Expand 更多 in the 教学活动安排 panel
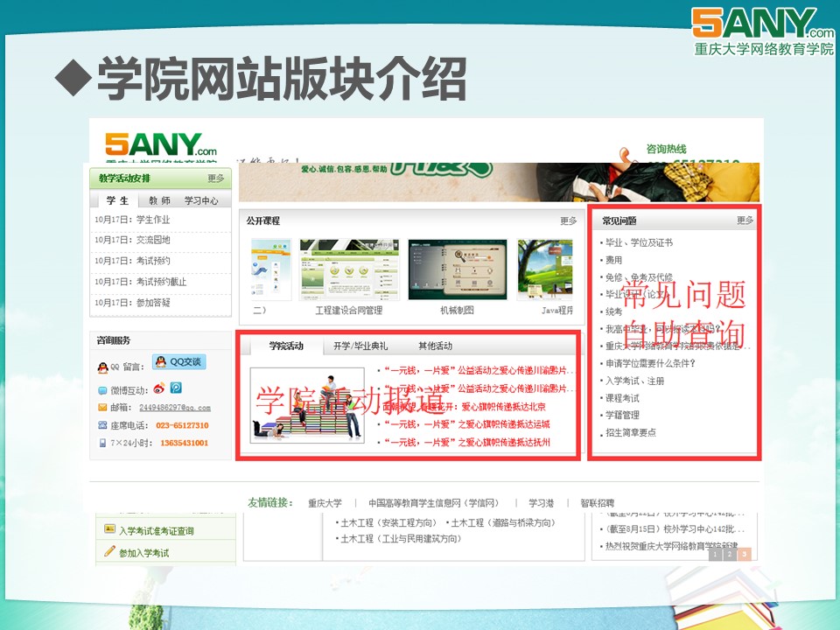The width and height of the screenshot is (840, 630). pos(216,178)
